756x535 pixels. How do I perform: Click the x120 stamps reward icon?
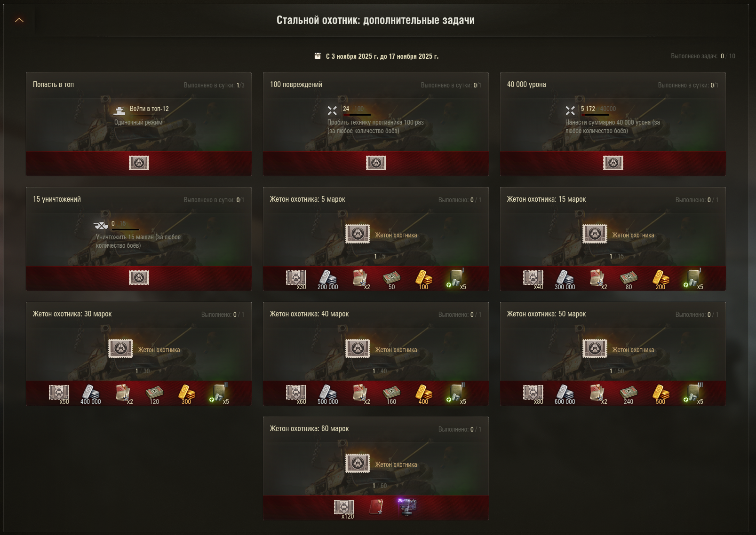(344, 509)
